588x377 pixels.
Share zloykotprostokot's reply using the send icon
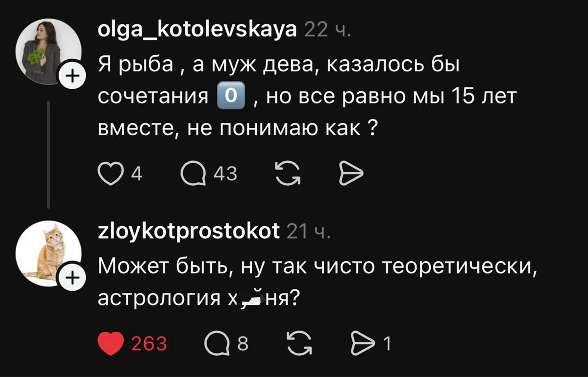(x=362, y=343)
